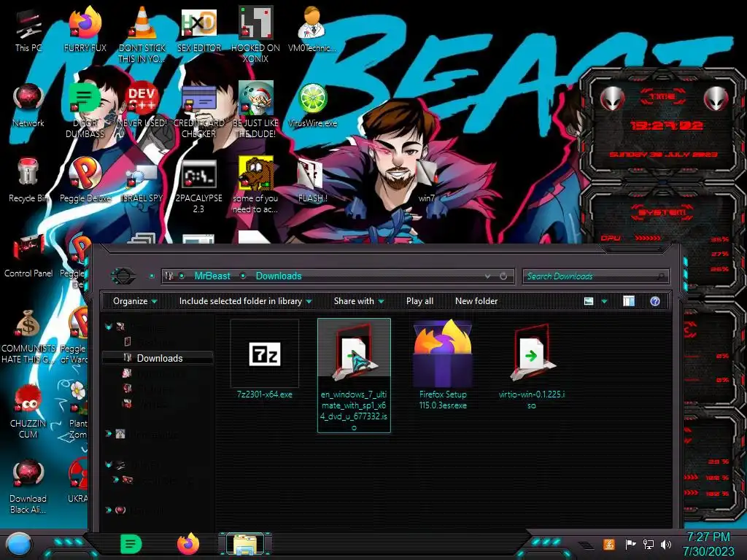747x560 pixels.
Task: Open the Dev-C++ NEVER USED shortcut
Action: click(142, 105)
